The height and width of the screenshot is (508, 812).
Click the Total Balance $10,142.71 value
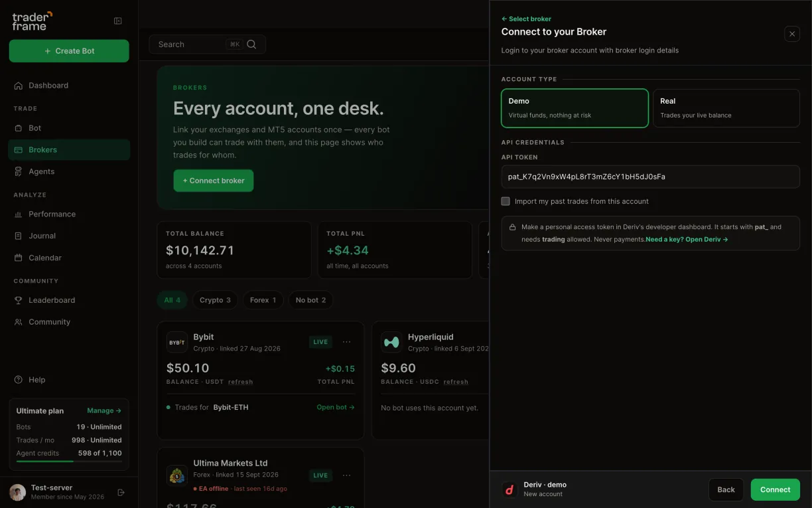(200, 250)
